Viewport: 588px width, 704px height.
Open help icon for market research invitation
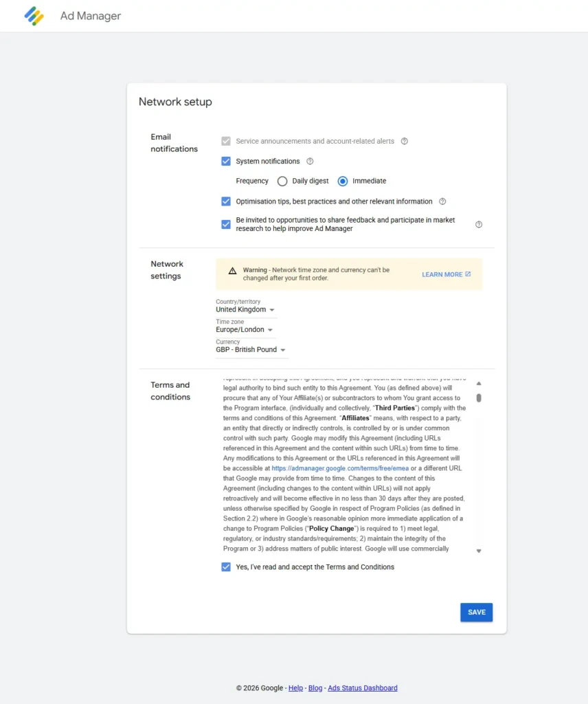tap(479, 225)
